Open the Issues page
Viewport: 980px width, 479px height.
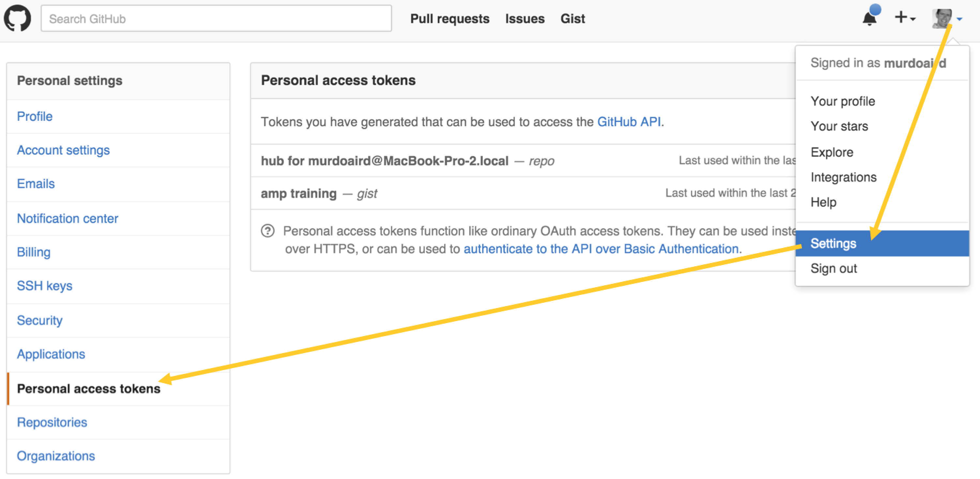pyautogui.click(x=525, y=18)
